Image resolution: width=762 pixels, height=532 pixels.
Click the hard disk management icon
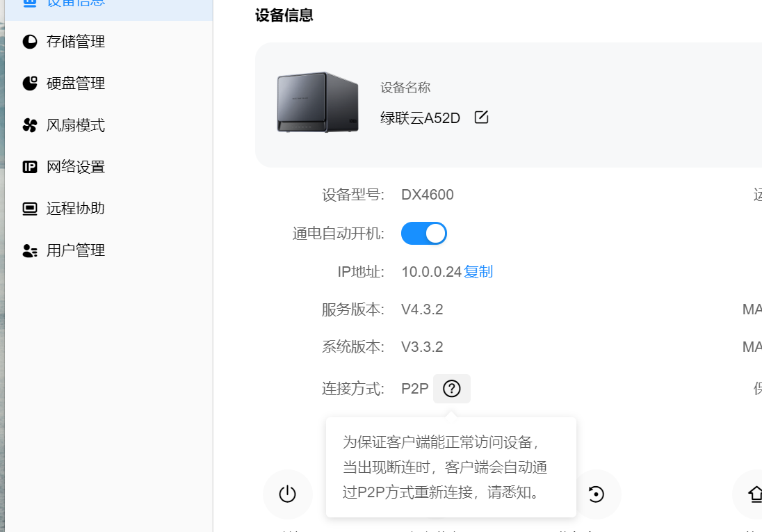tap(30, 83)
